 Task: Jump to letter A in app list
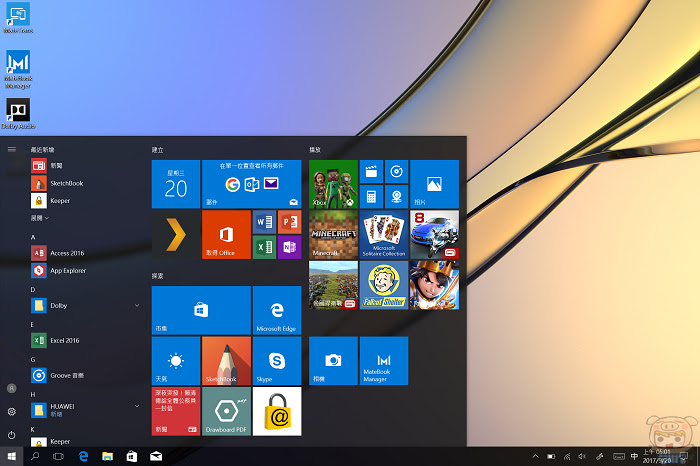coord(33,237)
